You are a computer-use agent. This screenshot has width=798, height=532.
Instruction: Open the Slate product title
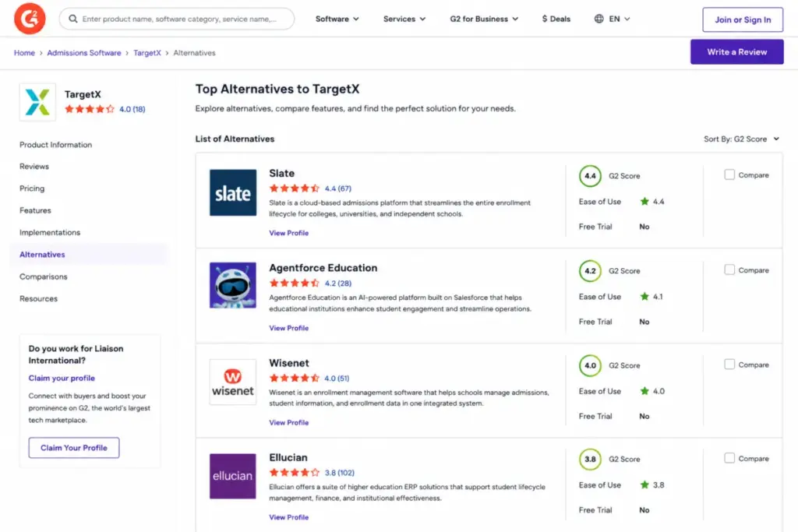[281, 174]
